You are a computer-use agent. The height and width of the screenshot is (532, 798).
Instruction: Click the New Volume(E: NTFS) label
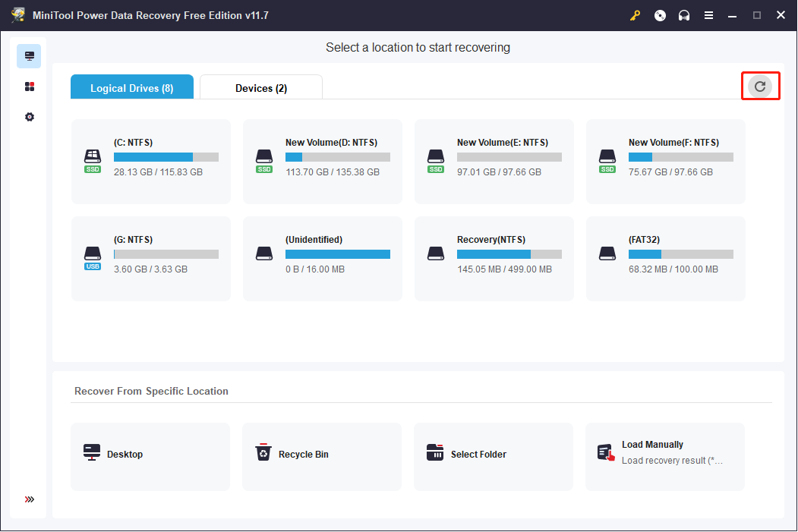tap(503, 143)
